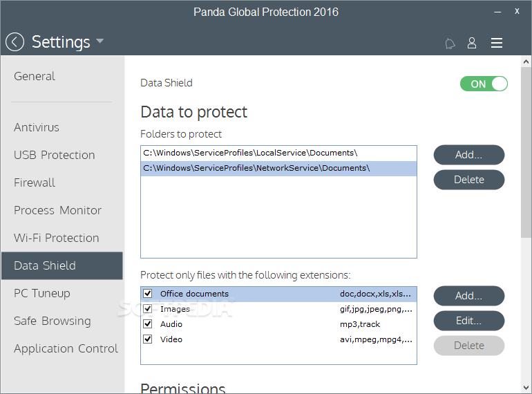Expand the Settings dropdown arrow

coord(99,41)
